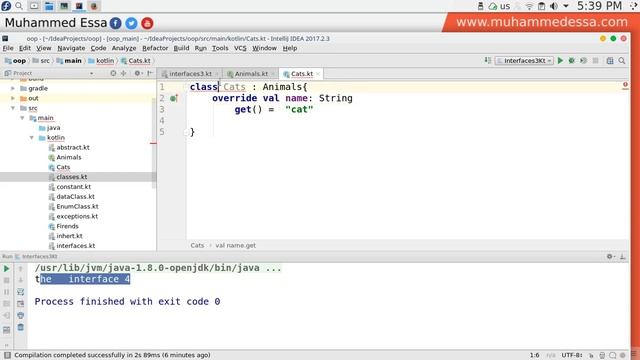Screen dimensions: 640x360
Task: Click Up the Stack Trace arrow
Action: [20, 269]
